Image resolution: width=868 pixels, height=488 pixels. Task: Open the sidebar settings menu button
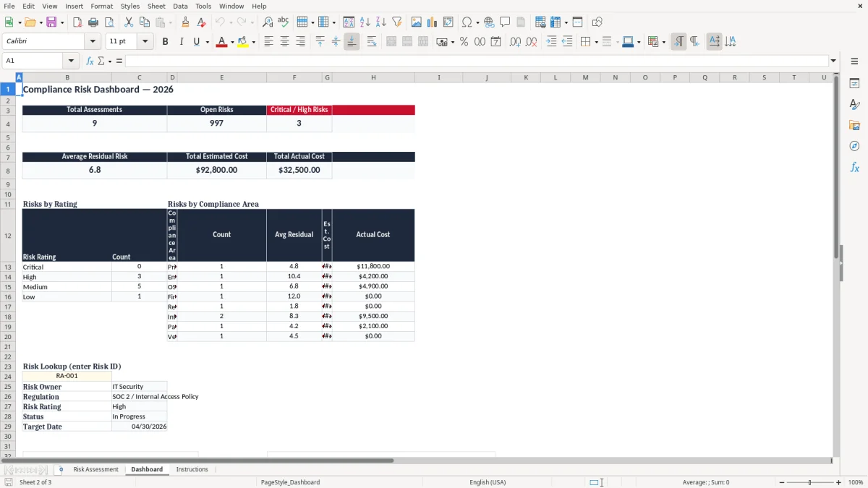855,62
